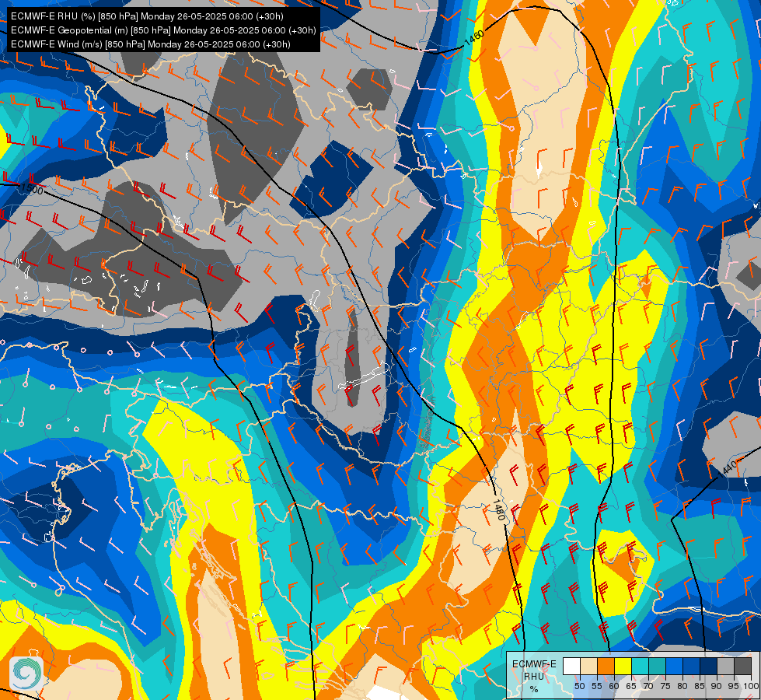The image size is (761, 700).
Task: Click the legend tick value 65
Action: [x=631, y=686]
